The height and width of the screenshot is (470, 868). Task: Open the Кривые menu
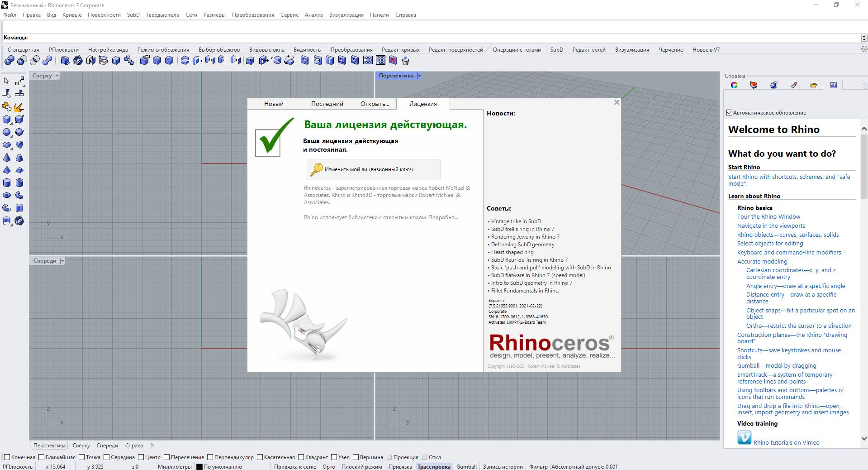pos(71,15)
